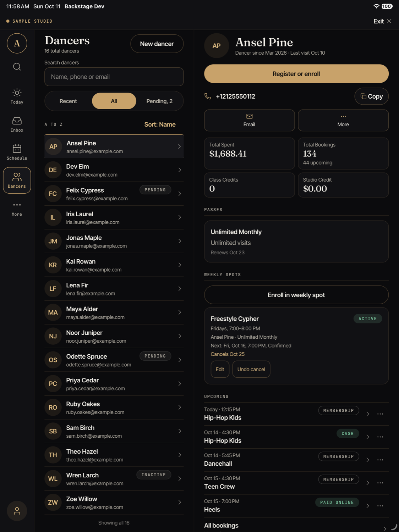The image size is (399, 532).
Task: Click Enroll in weekly spot
Action: [x=296, y=295]
